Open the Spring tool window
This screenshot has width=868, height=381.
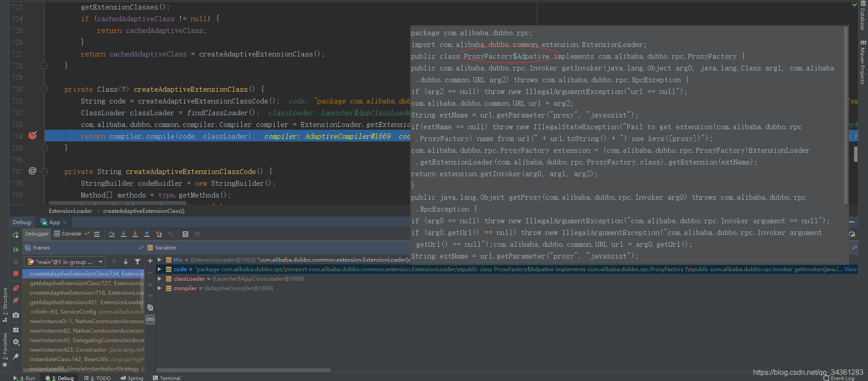pos(132,378)
